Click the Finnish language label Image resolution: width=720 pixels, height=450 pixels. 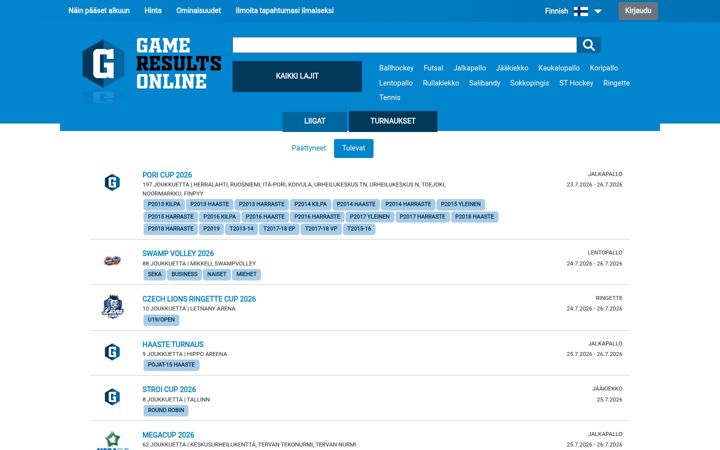click(x=557, y=11)
